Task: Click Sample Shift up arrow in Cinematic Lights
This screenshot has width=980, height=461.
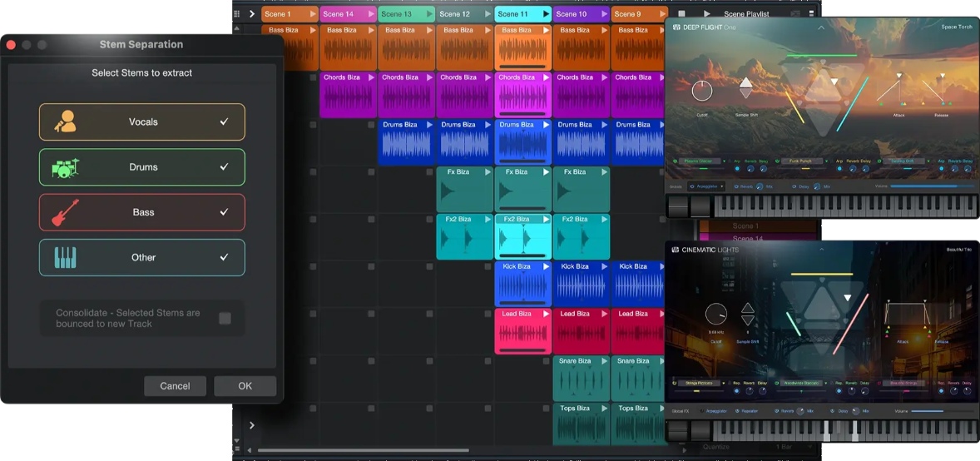Action: pos(747,309)
